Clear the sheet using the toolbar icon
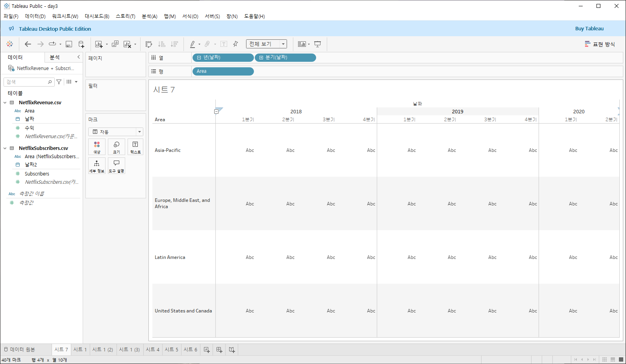 pos(127,44)
